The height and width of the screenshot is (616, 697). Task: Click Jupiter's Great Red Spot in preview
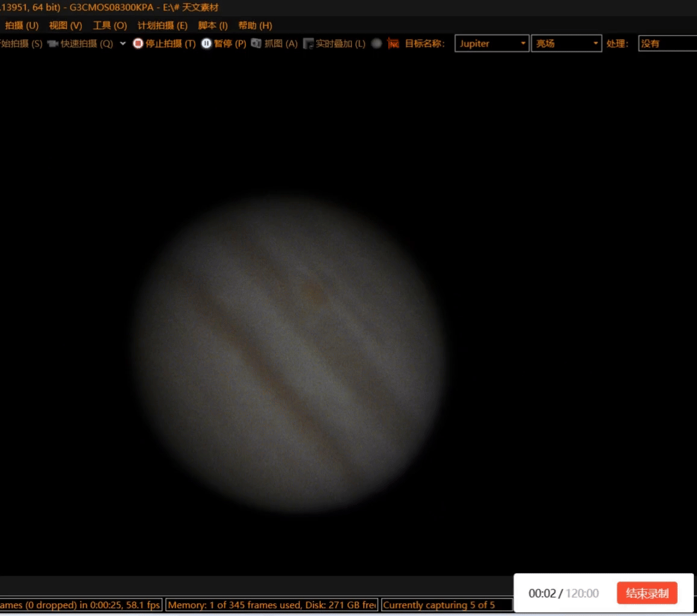click(x=315, y=294)
